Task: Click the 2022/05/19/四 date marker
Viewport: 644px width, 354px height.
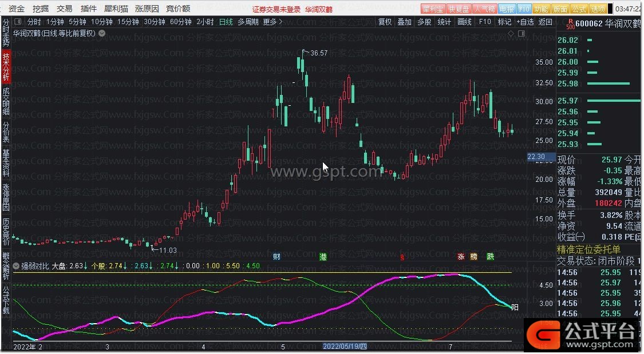Action: tap(345, 347)
